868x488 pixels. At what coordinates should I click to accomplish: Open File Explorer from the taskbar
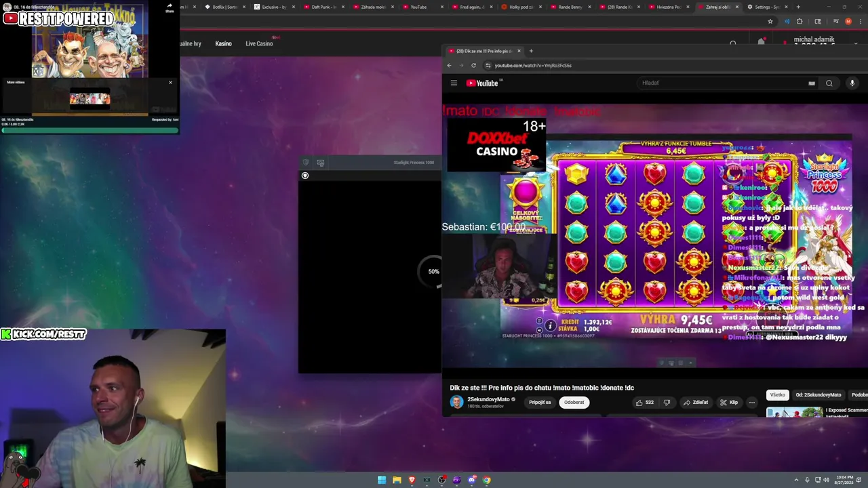[x=397, y=480]
